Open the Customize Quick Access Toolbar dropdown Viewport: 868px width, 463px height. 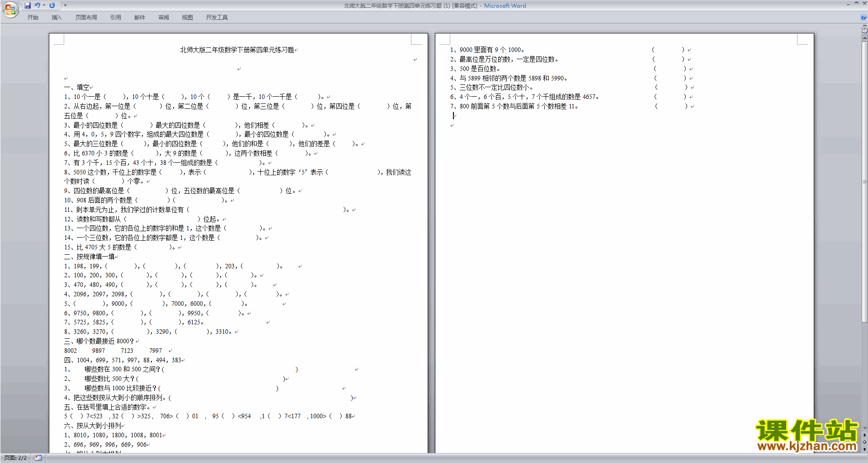(x=65, y=5)
